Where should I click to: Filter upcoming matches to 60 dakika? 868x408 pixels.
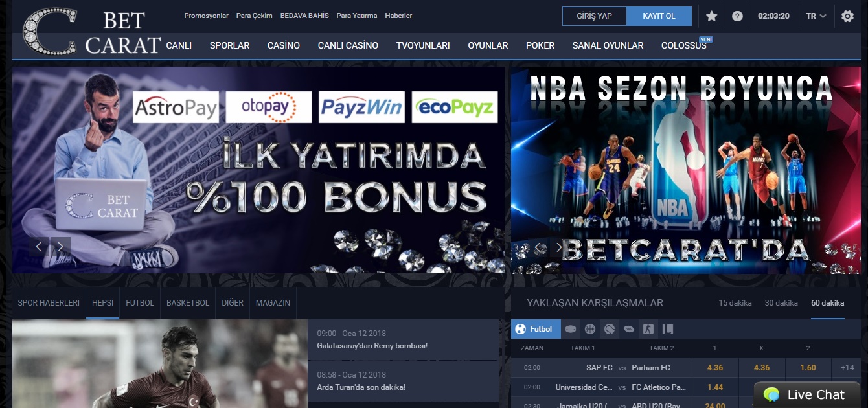click(x=828, y=303)
